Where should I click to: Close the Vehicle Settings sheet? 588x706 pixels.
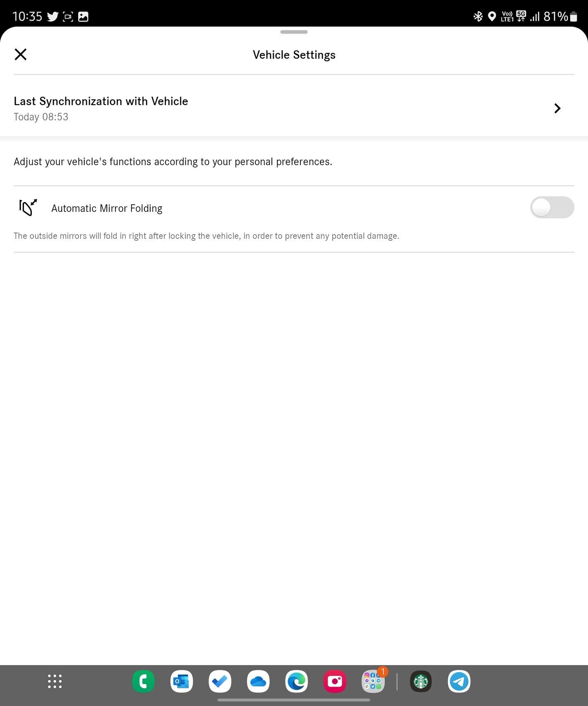[20, 54]
